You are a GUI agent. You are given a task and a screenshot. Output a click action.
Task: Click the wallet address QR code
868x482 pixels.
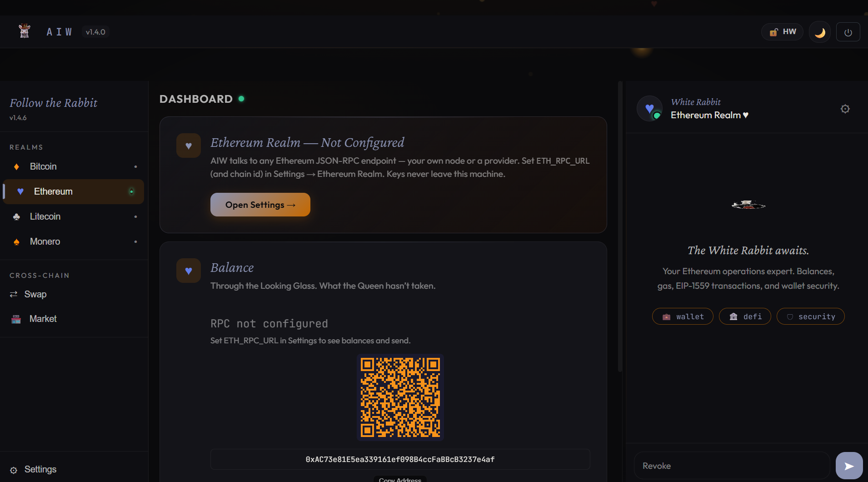400,397
